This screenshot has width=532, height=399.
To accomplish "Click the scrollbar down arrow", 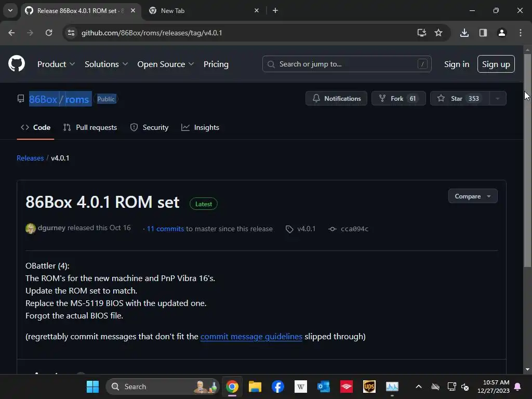I will pyautogui.click(x=527, y=369).
